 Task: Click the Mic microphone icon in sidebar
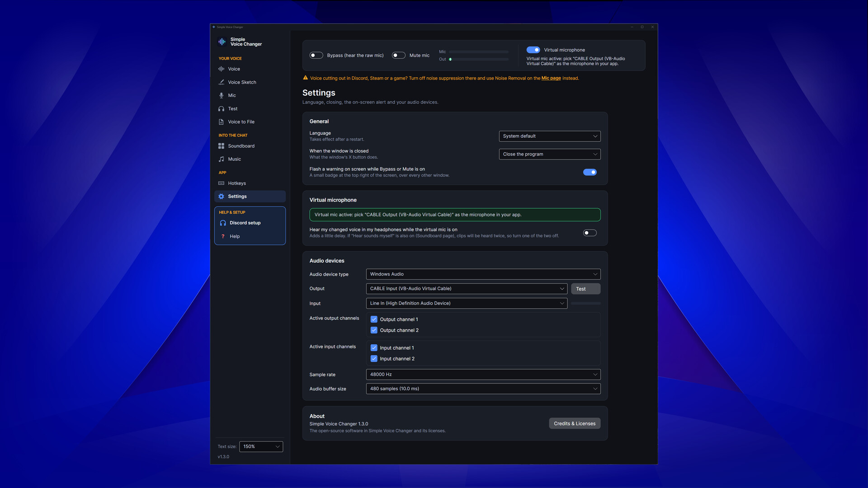[221, 95]
